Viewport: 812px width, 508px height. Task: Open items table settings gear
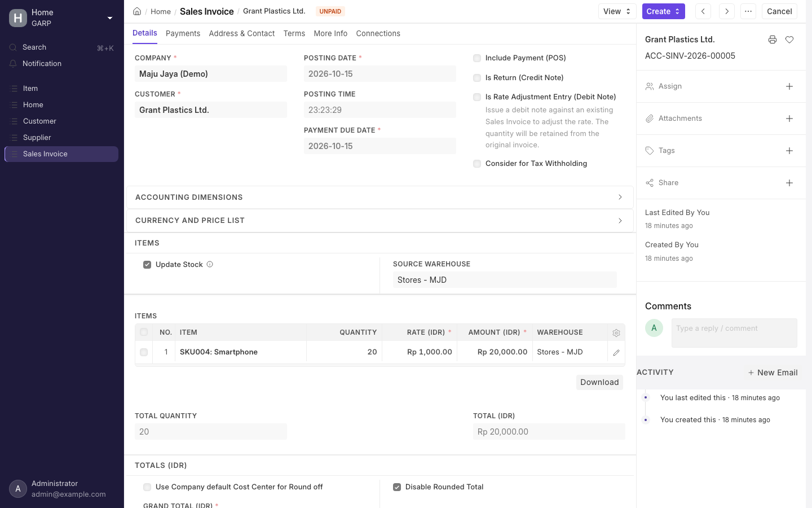pos(616,333)
